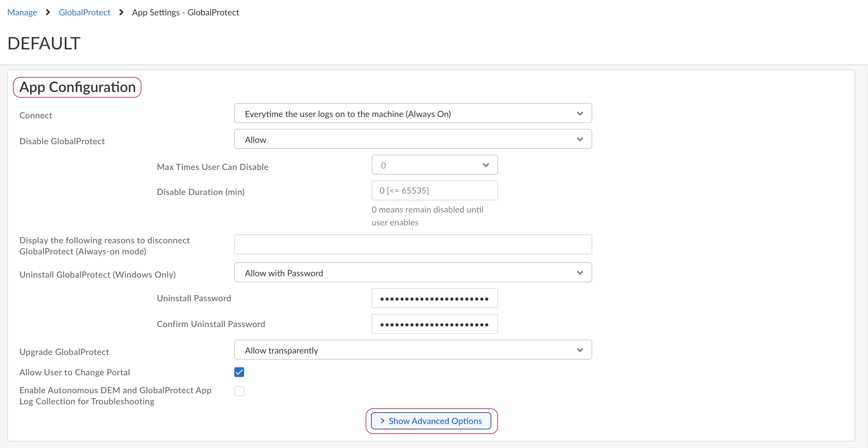
Task: Enable Autonomous DEM log collection checkbox
Action: [239, 391]
